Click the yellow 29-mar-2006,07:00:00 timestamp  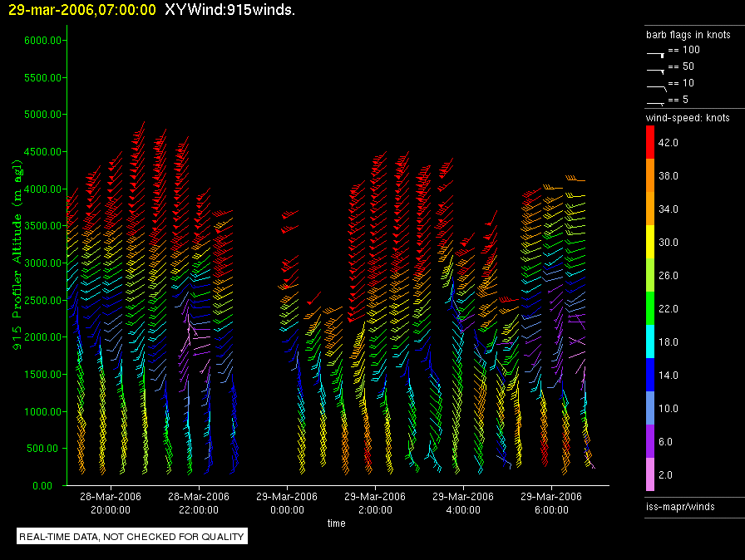77,10
